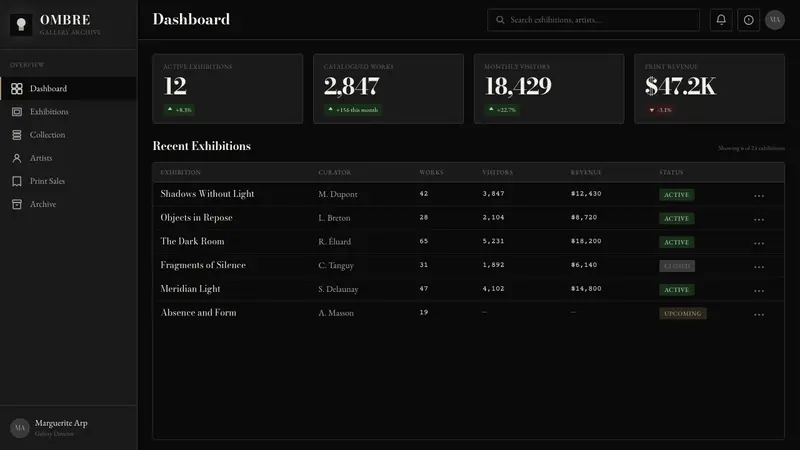Open more options for Meridian Light
This screenshot has height=450, width=800.
(759, 290)
